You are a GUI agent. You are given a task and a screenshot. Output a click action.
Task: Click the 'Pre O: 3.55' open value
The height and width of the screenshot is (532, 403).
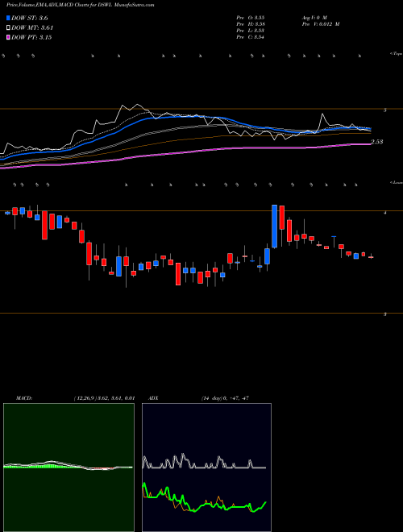251,17
